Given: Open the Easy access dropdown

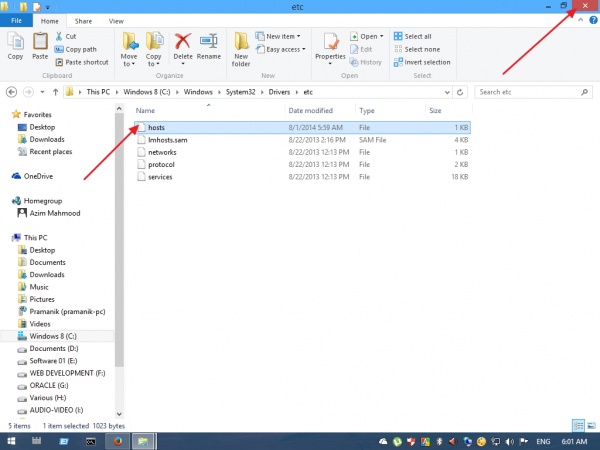Looking at the screenshot, I should 280,49.
